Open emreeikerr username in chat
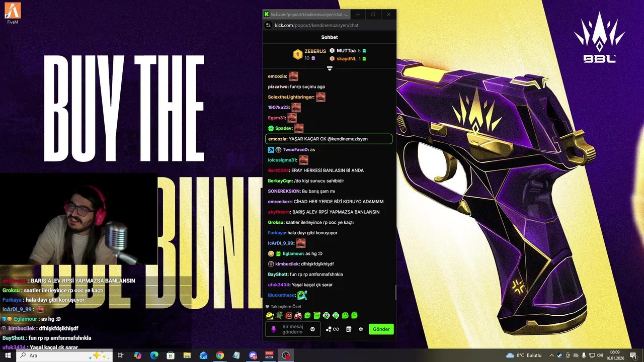This screenshot has height=362, width=644. tap(280, 202)
